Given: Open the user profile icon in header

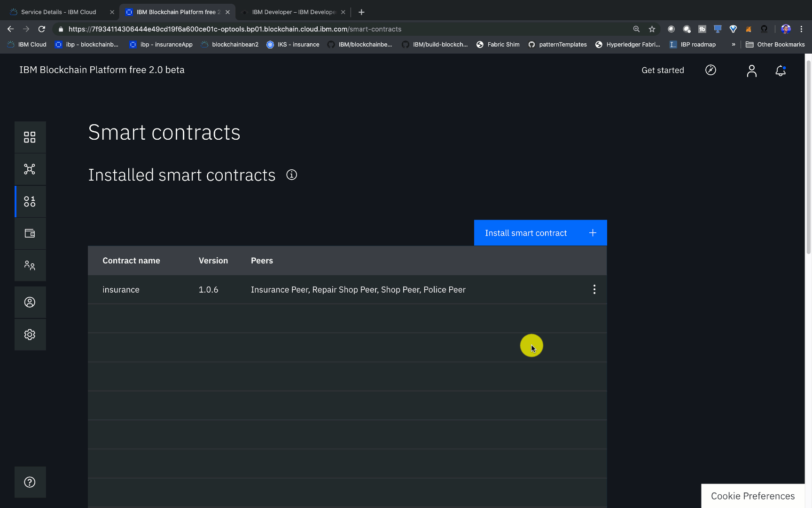Looking at the screenshot, I should pos(752,71).
